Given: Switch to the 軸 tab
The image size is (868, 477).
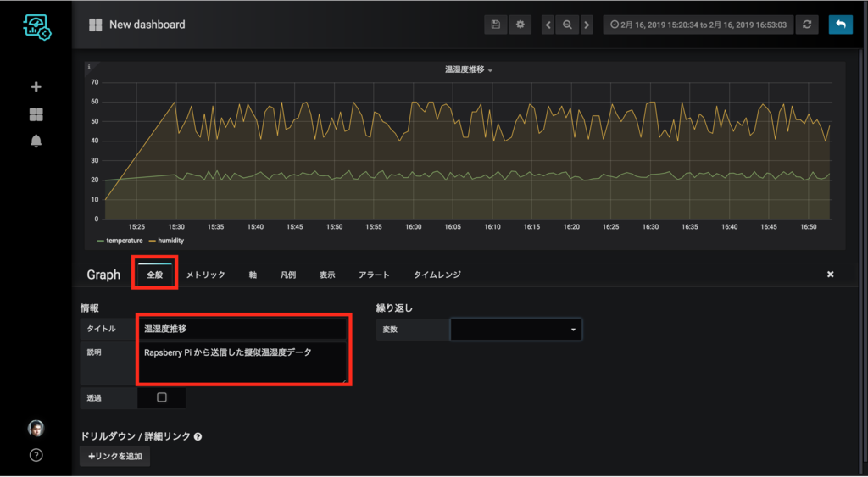Looking at the screenshot, I should pyautogui.click(x=253, y=275).
